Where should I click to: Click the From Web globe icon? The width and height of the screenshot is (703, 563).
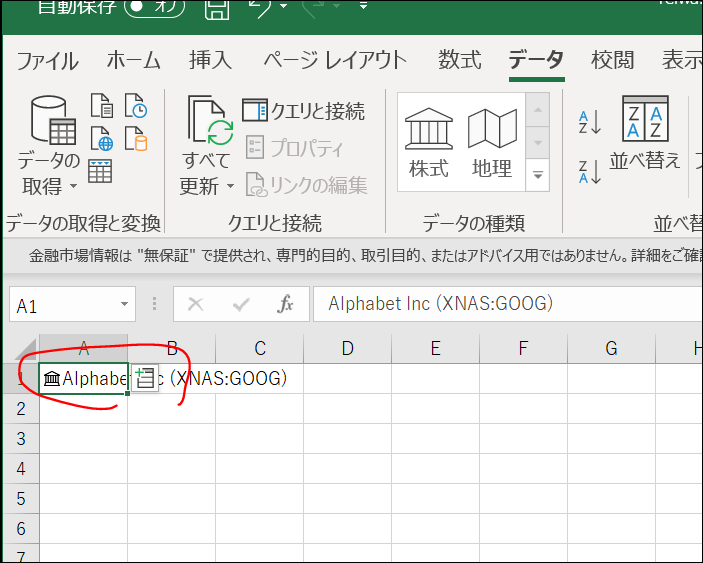pos(102,139)
